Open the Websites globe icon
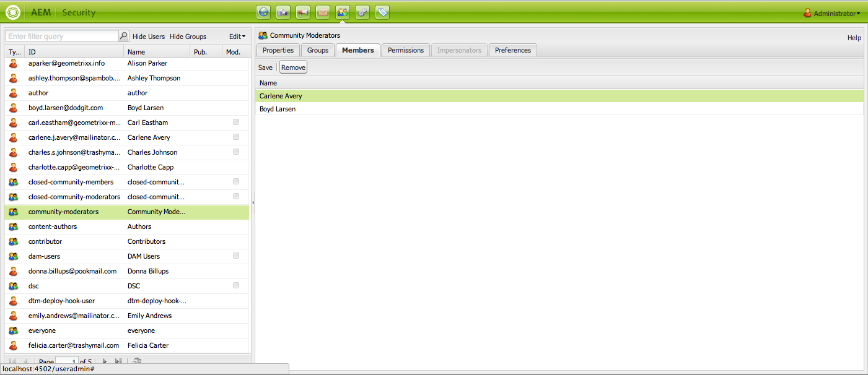Screen dimensions: 868x375 (265, 12)
